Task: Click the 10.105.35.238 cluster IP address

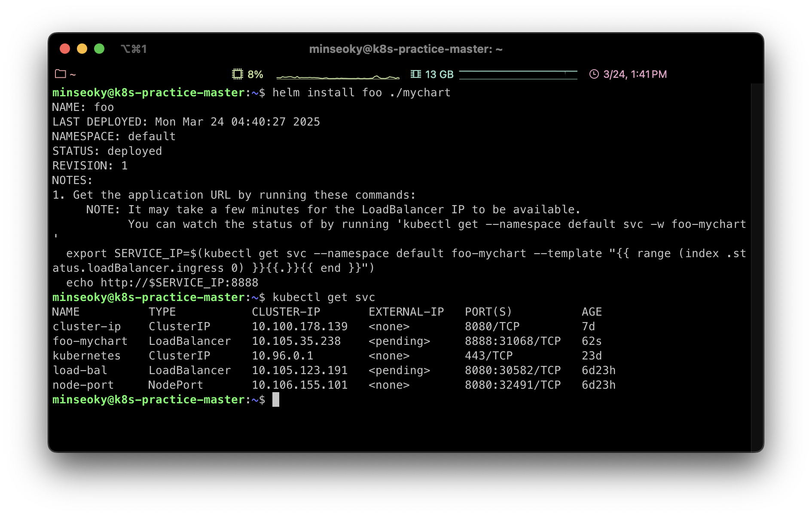Action: tap(296, 341)
